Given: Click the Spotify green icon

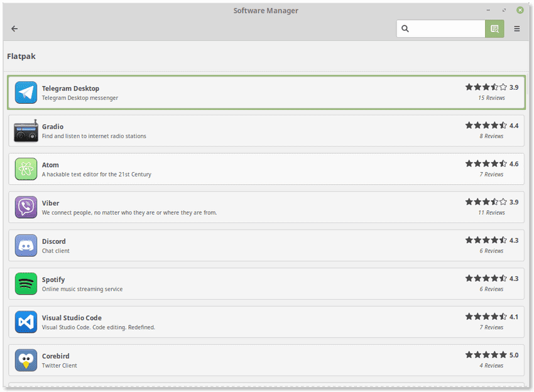Looking at the screenshot, I should coord(26,284).
